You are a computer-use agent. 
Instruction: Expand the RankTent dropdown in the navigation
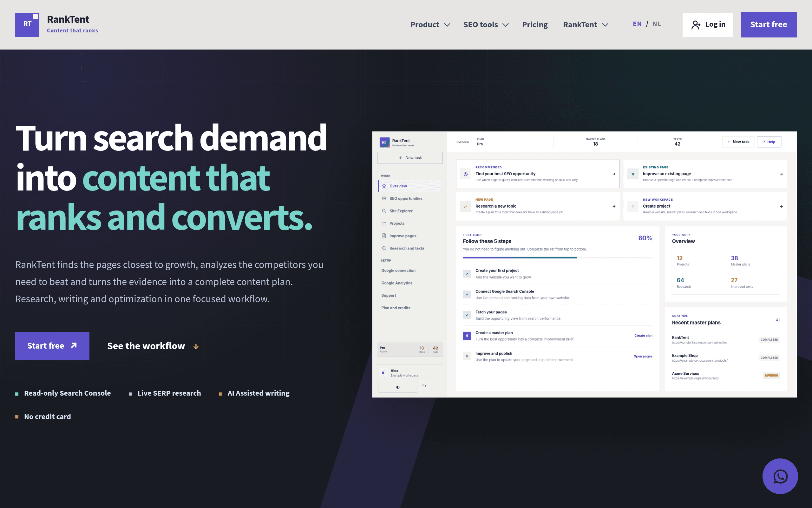586,24
